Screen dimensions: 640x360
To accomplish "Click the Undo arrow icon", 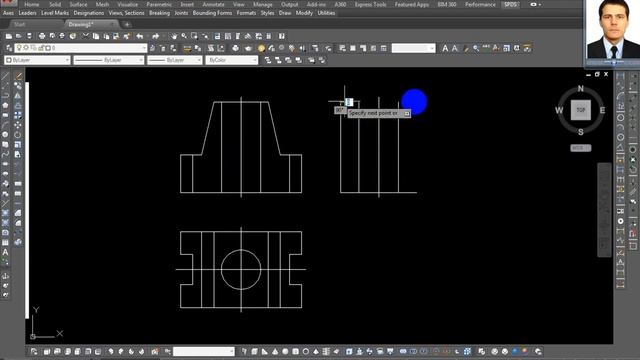I will (140, 36).
